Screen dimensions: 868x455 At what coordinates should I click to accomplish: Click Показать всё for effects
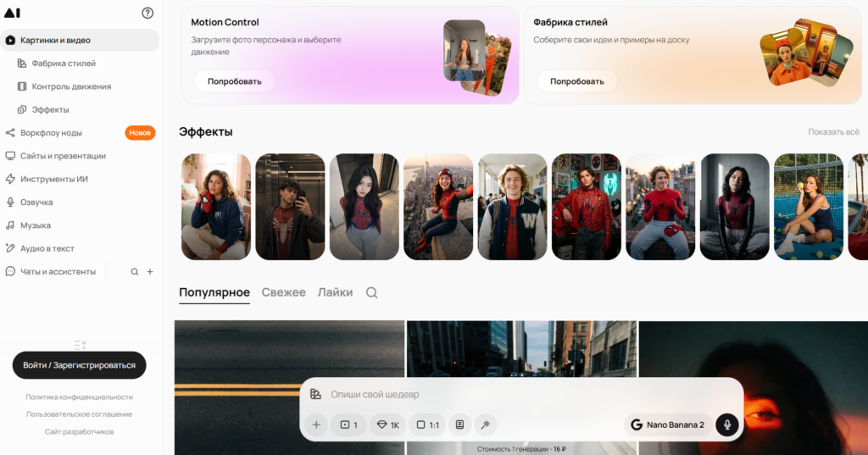[834, 131]
